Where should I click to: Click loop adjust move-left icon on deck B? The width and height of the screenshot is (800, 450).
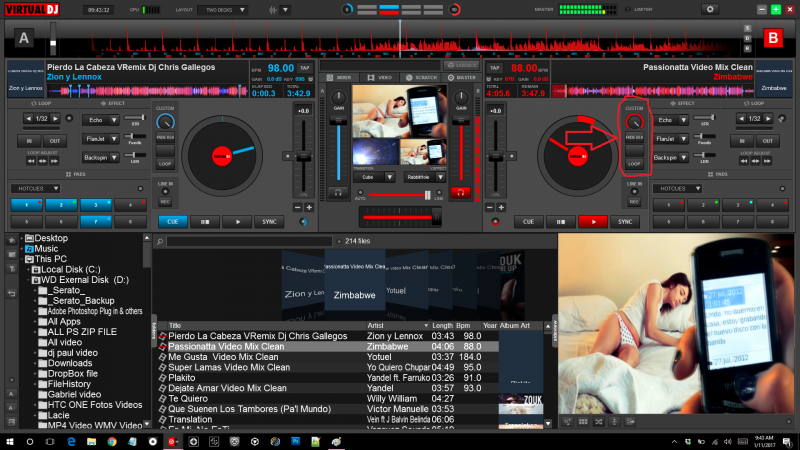coord(744,161)
